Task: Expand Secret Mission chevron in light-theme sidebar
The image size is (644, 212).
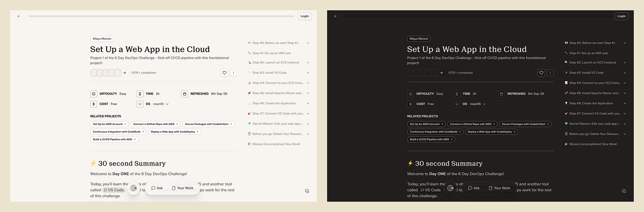Action: point(308,124)
